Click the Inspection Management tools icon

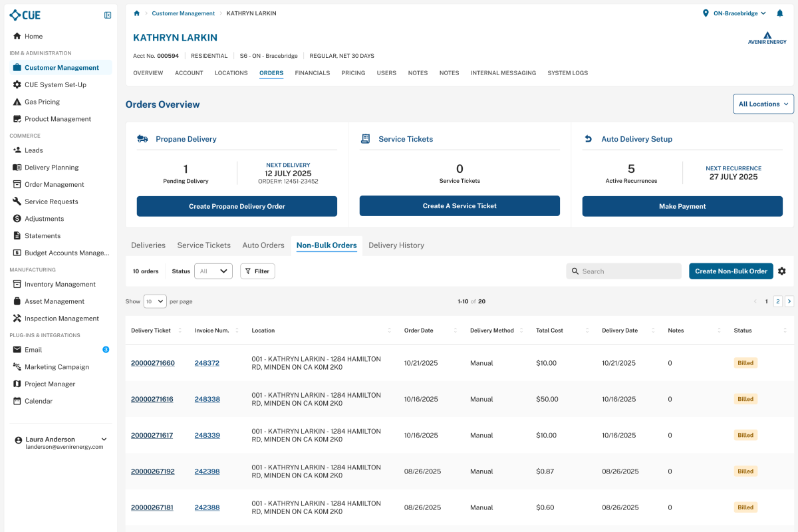(17, 319)
